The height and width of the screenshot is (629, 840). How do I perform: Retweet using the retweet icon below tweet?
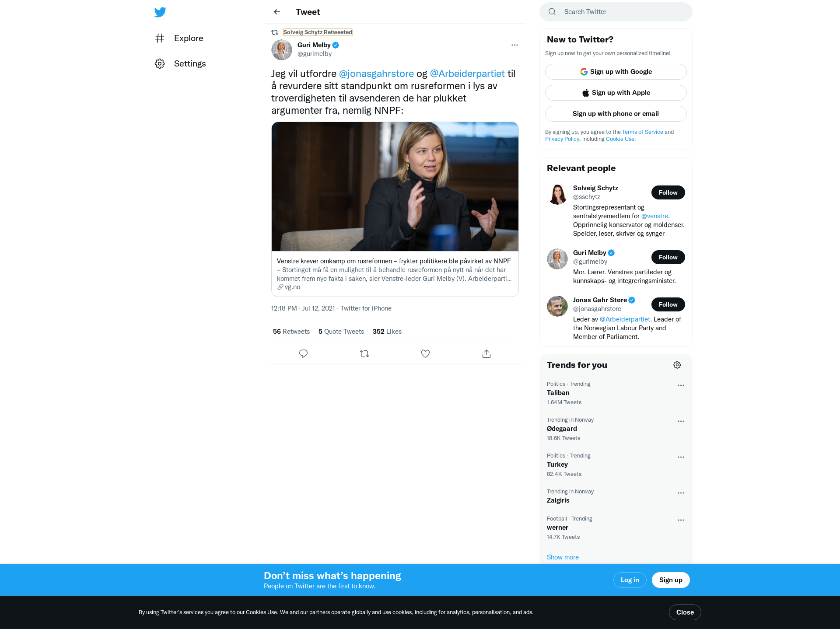pyautogui.click(x=364, y=353)
